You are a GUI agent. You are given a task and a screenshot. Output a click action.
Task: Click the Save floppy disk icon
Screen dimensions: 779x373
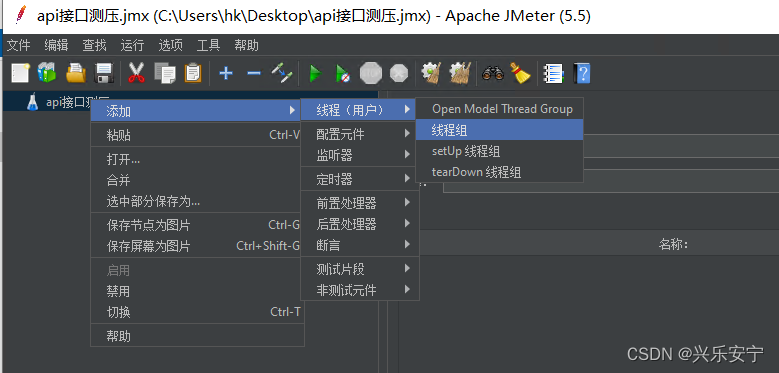[x=104, y=74]
